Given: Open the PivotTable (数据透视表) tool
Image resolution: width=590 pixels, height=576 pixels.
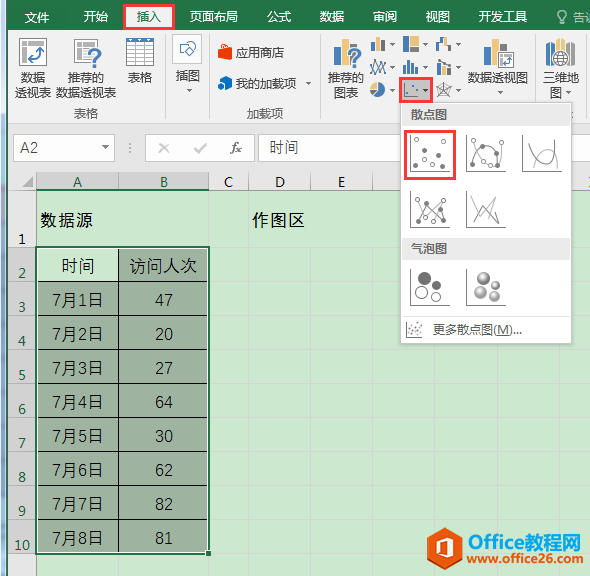Looking at the screenshot, I should pyautogui.click(x=33, y=68).
